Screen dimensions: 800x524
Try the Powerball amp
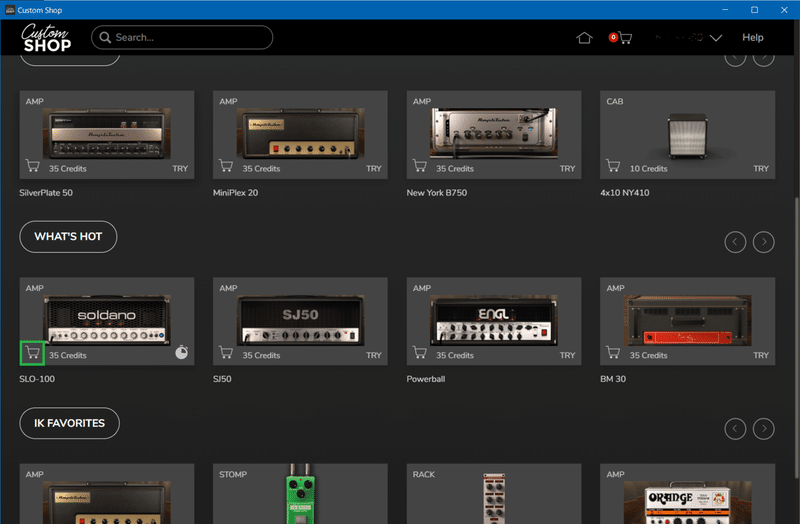click(x=567, y=356)
